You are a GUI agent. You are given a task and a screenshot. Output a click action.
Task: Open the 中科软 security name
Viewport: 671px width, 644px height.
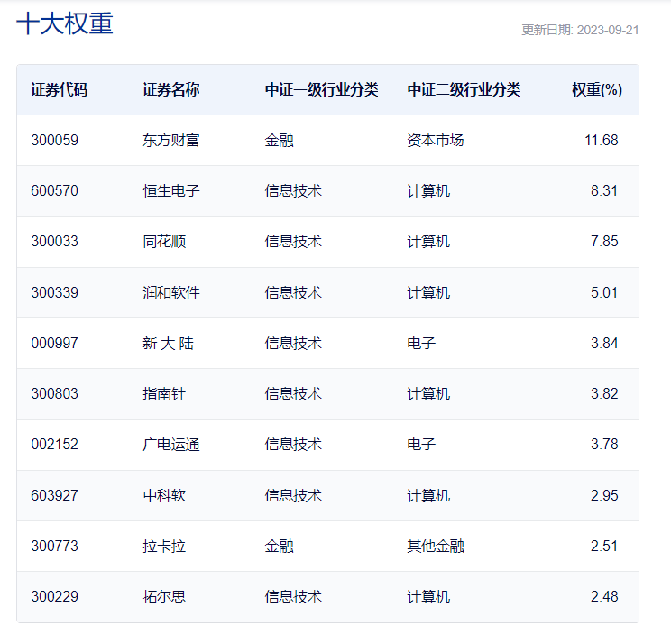coord(164,496)
